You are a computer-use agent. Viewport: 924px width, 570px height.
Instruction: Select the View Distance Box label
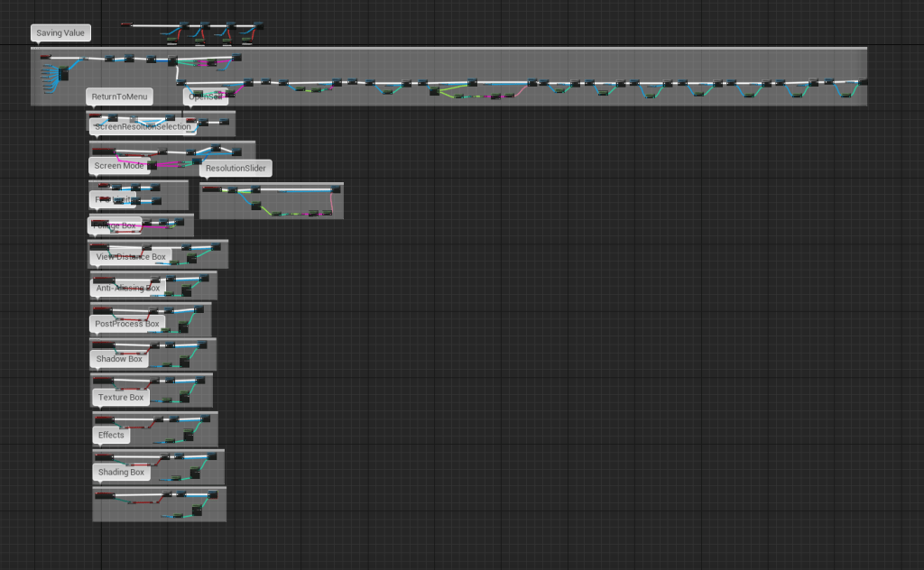click(131, 257)
